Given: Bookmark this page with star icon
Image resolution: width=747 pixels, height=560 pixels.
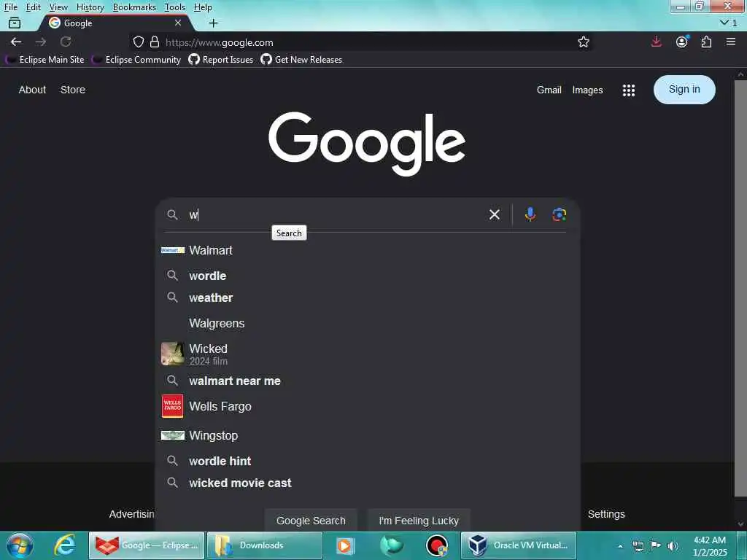Looking at the screenshot, I should tap(583, 42).
